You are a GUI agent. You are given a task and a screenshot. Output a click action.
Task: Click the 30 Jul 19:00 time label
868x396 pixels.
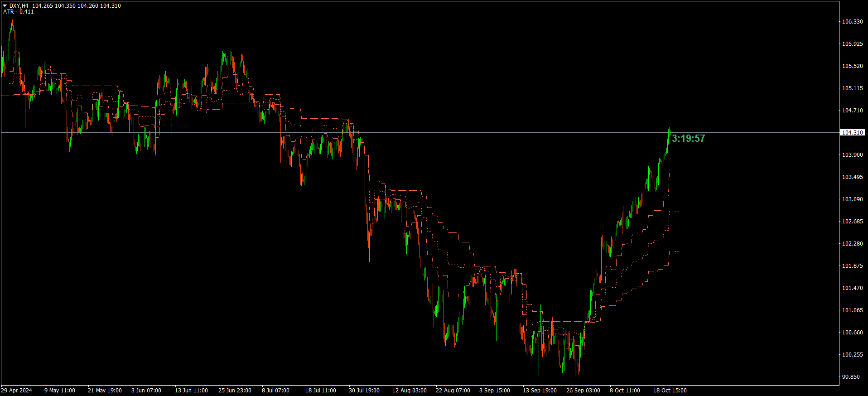click(x=364, y=390)
